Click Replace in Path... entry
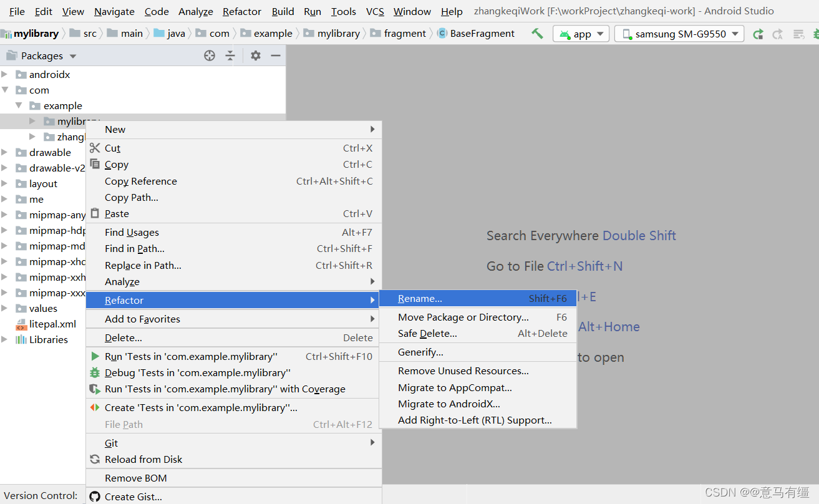This screenshot has width=819, height=504. pos(233,265)
